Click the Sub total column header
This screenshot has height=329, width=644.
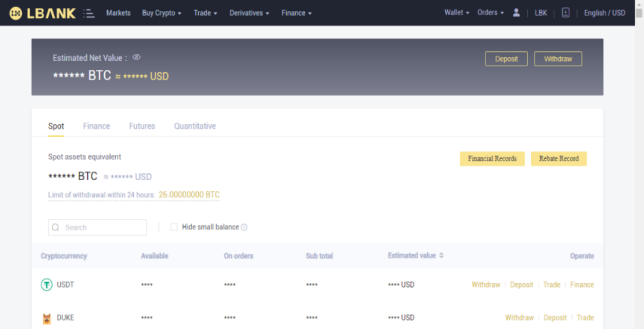tap(319, 256)
